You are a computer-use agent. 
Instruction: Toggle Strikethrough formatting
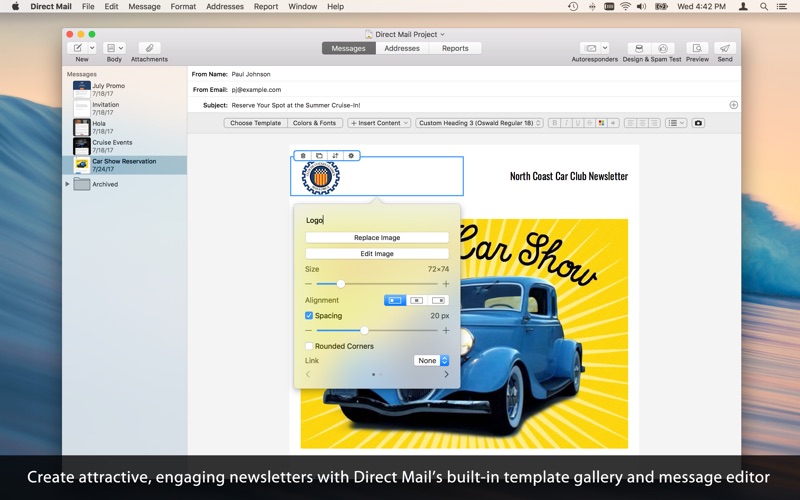pos(589,123)
